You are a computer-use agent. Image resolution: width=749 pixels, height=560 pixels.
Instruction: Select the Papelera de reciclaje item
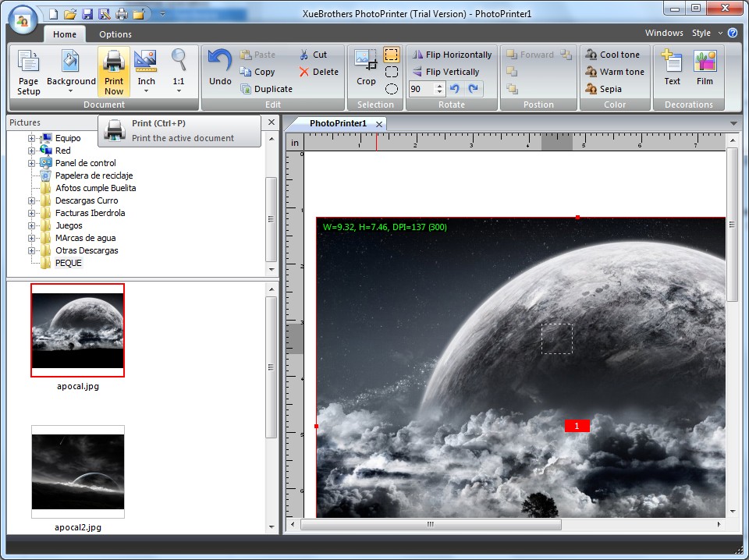[x=94, y=175]
